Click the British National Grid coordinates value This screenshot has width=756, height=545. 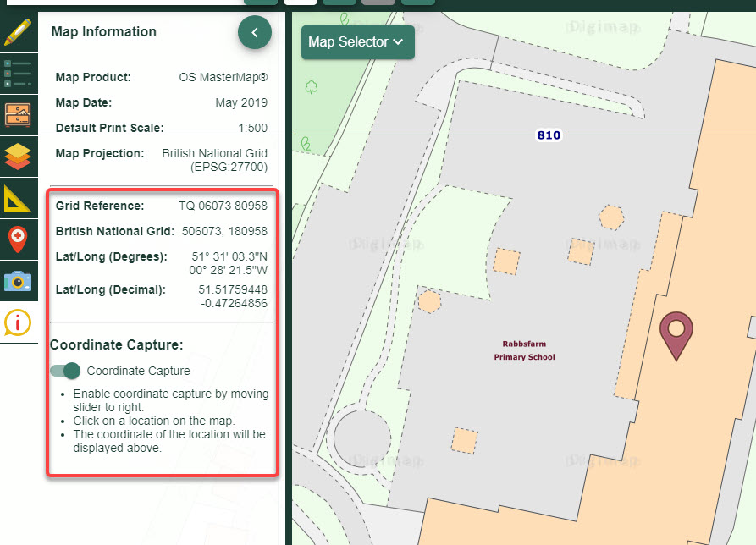click(x=224, y=231)
